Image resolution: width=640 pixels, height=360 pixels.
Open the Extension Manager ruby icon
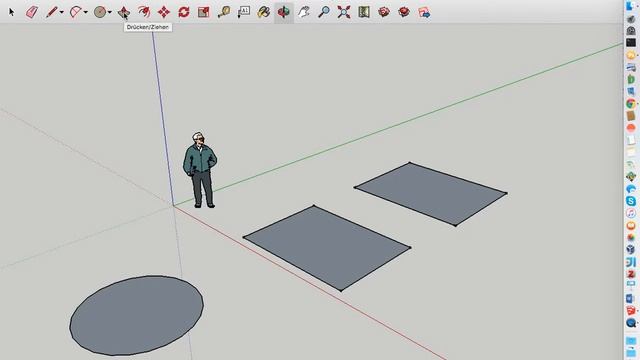click(404, 12)
